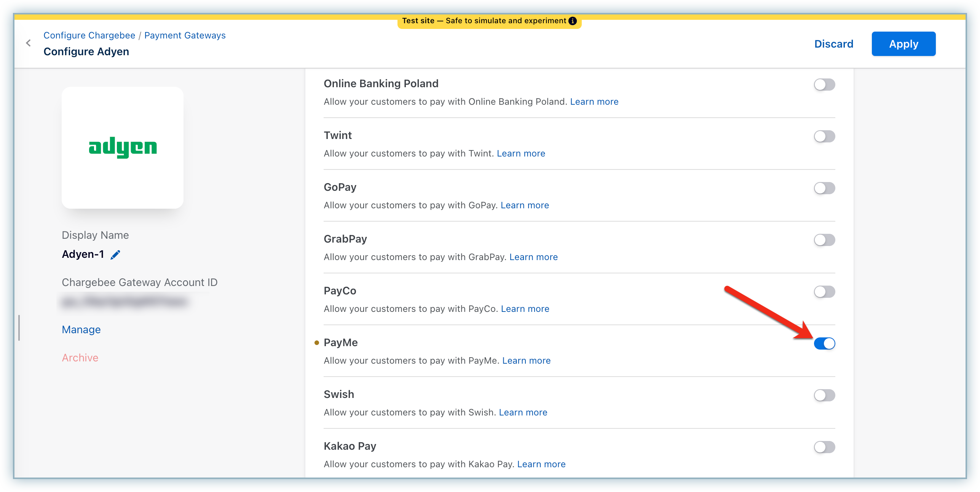Enable the Kakao Pay toggle

(824, 447)
